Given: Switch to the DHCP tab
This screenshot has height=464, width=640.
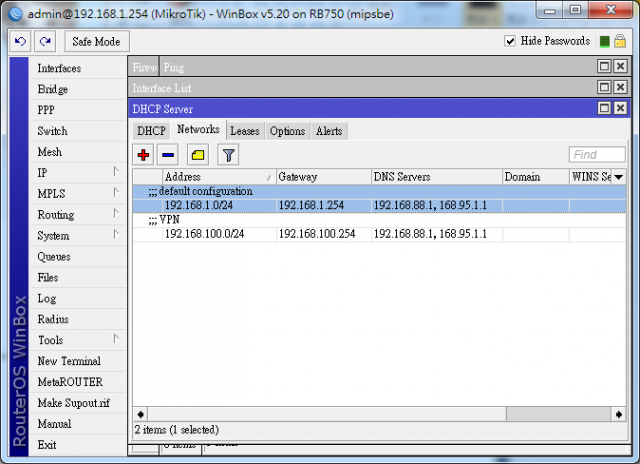Looking at the screenshot, I should 151,131.
